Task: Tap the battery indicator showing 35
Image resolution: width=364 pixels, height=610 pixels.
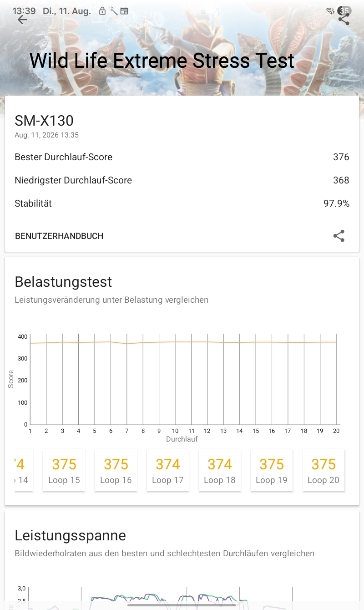Action: pyautogui.click(x=345, y=11)
